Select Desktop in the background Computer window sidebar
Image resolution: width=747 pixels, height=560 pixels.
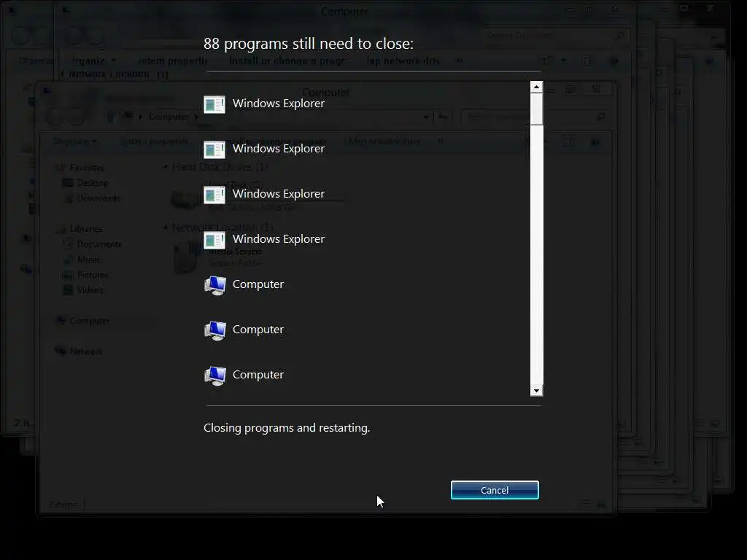[93, 183]
